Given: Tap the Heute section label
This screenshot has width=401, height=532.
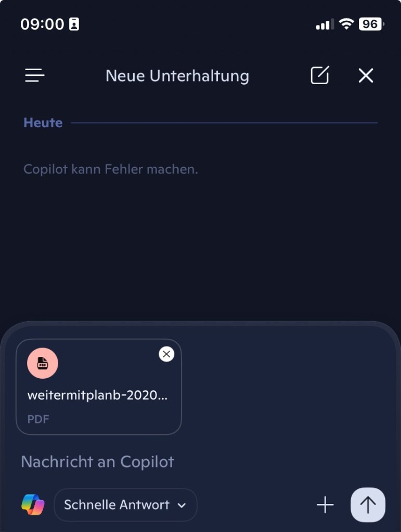Looking at the screenshot, I should (43, 123).
